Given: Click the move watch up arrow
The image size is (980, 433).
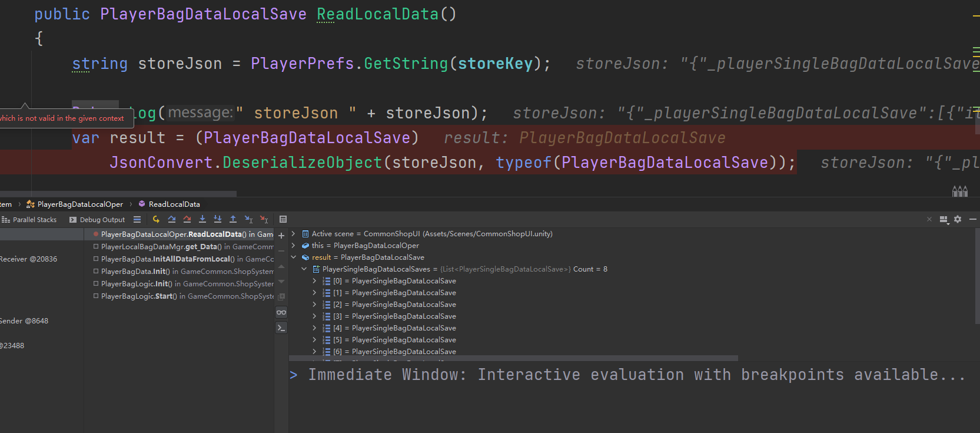Looking at the screenshot, I should click(281, 266).
